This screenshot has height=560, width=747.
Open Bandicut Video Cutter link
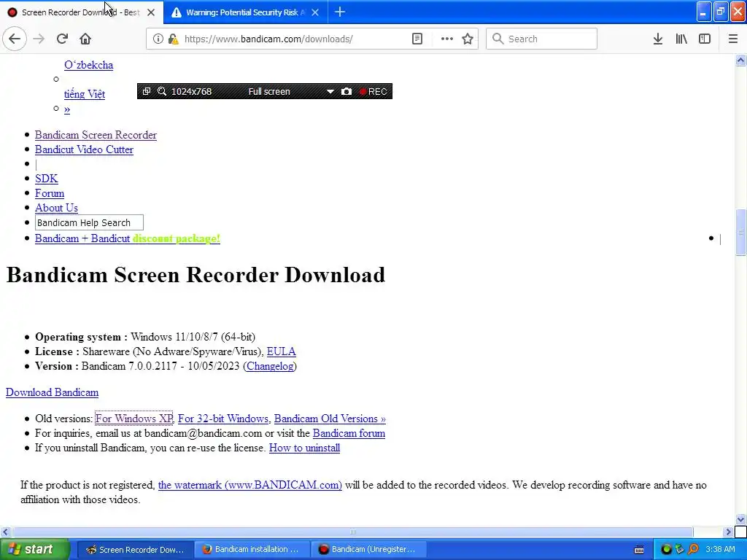84,149
